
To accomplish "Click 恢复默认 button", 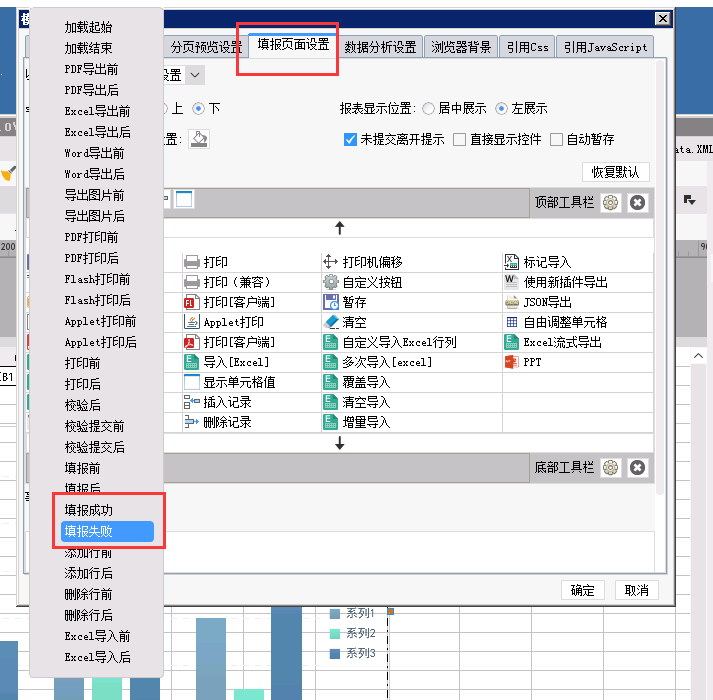I will (x=615, y=172).
